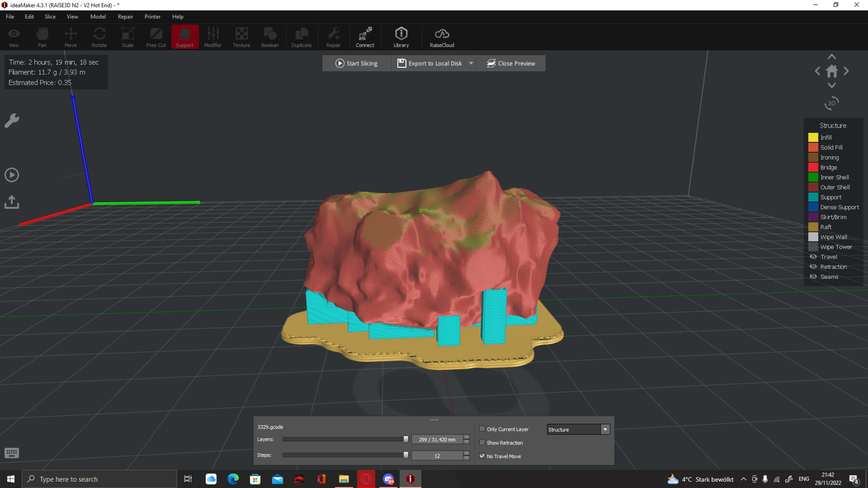The image size is (868, 488).
Task: Open the Free Cut tool
Action: click(156, 36)
